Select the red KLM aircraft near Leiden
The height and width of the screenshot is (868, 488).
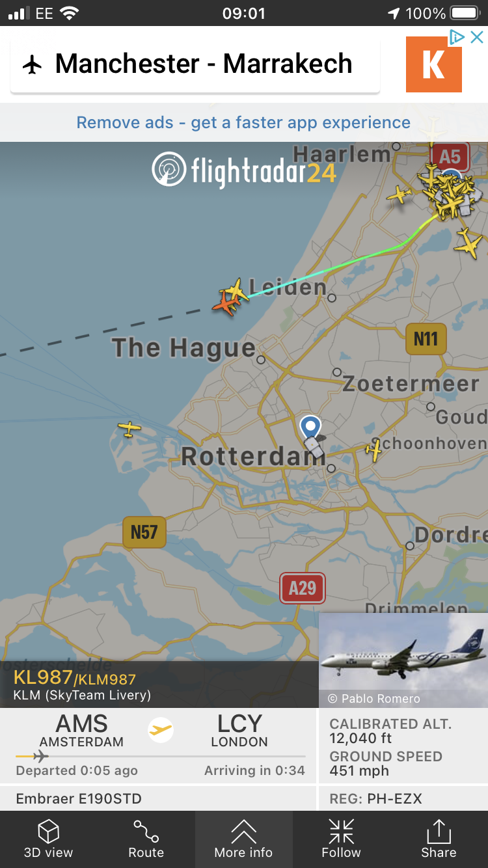tap(225, 303)
